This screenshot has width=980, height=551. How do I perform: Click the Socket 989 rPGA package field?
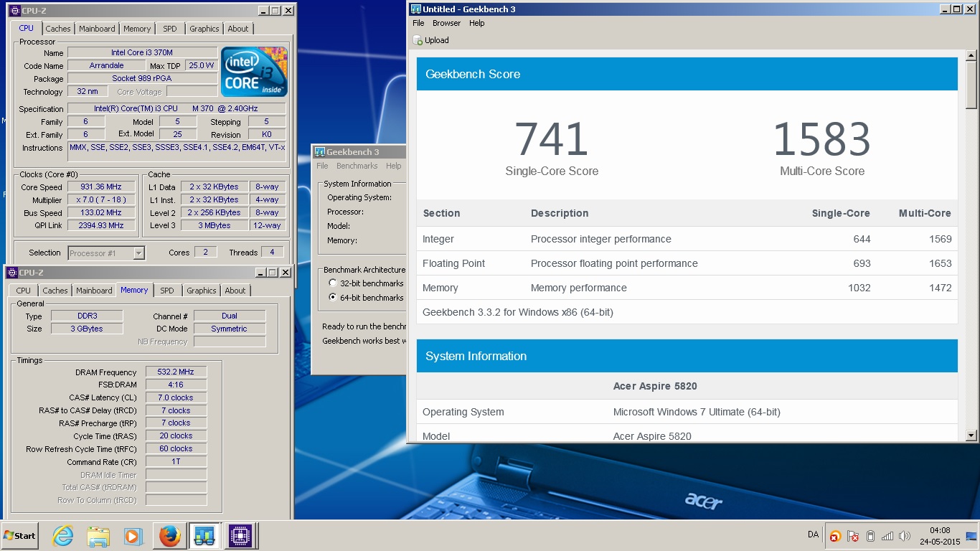point(142,78)
